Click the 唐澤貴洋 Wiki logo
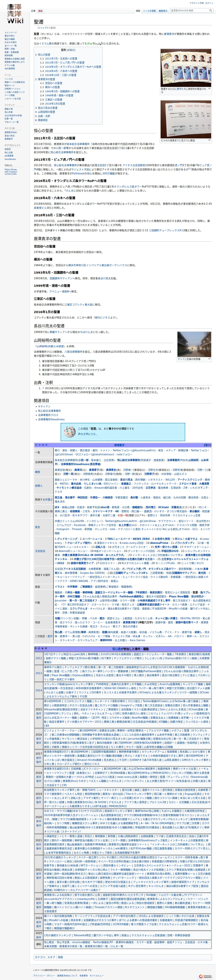This screenshot has width=216, height=980. click(15, 14)
